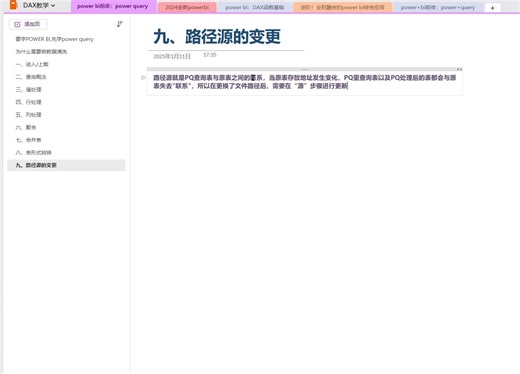Click the page date 2025年1月11日
This screenshot has width=520, height=374.
tap(172, 56)
